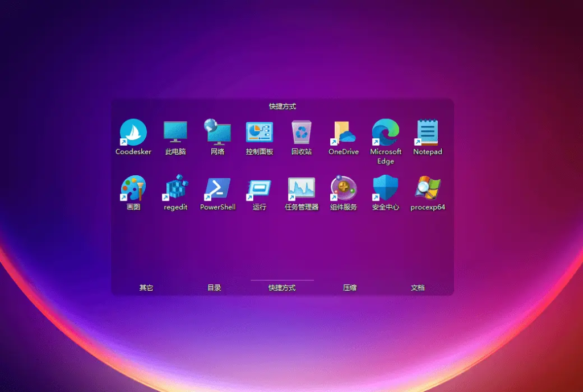
Task: Open 任务管理器 task manager
Action: coord(301,188)
